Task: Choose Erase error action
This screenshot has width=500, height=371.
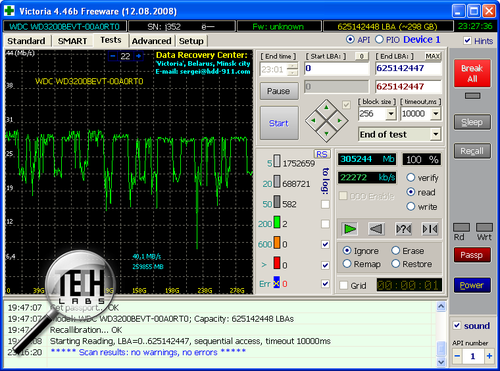Action: point(396,250)
